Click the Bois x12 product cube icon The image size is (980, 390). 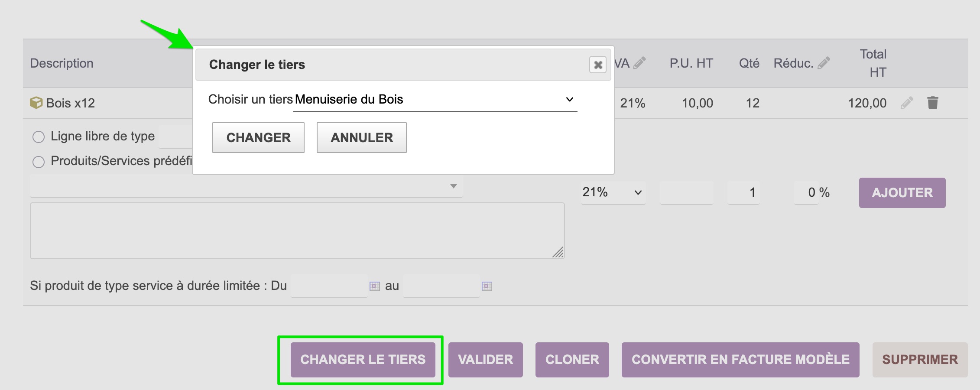[x=36, y=103]
